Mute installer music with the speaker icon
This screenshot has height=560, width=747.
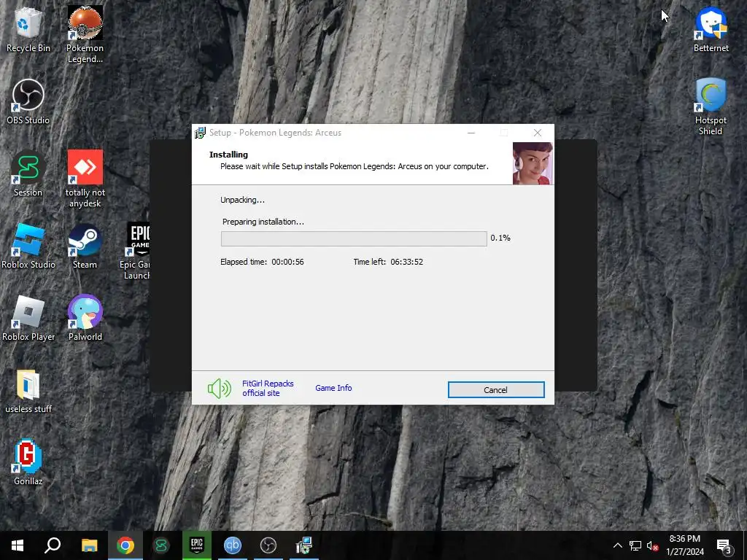click(x=219, y=389)
